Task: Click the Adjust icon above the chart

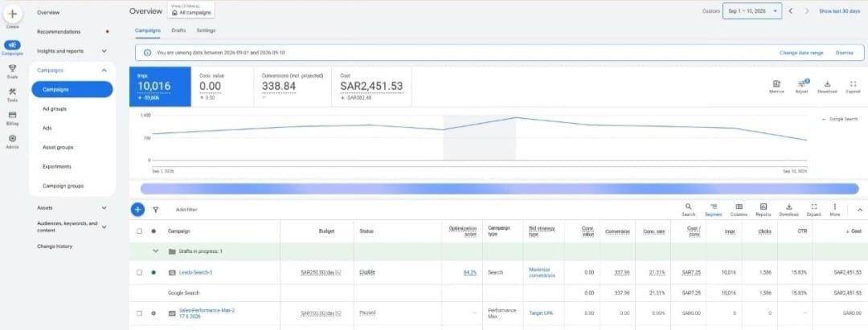Action: click(x=801, y=84)
